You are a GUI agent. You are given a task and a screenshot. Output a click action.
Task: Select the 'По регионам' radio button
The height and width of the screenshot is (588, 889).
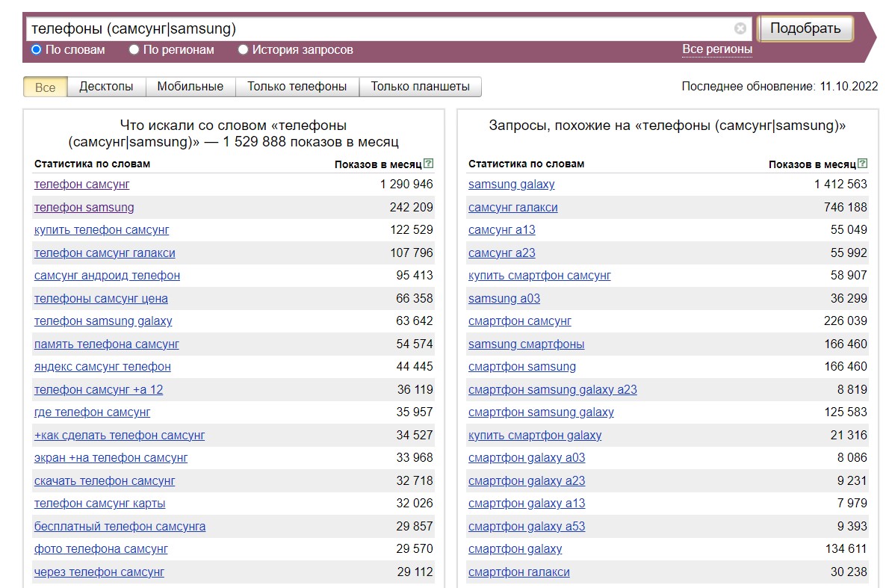pyautogui.click(x=134, y=49)
